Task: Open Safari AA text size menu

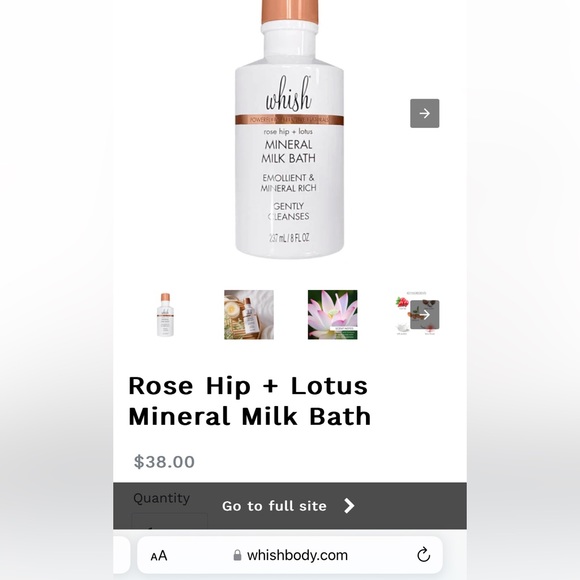Action: click(159, 555)
